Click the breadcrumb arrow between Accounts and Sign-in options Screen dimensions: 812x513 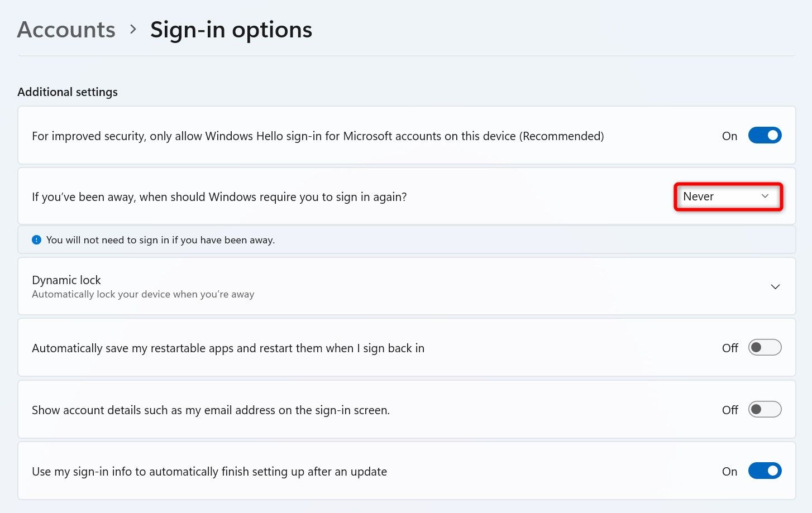click(x=133, y=30)
